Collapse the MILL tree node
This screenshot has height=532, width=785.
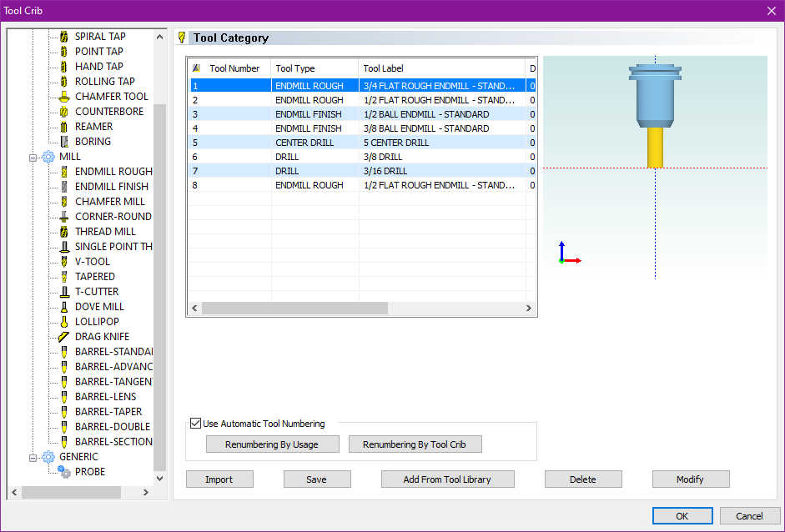pos(33,157)
